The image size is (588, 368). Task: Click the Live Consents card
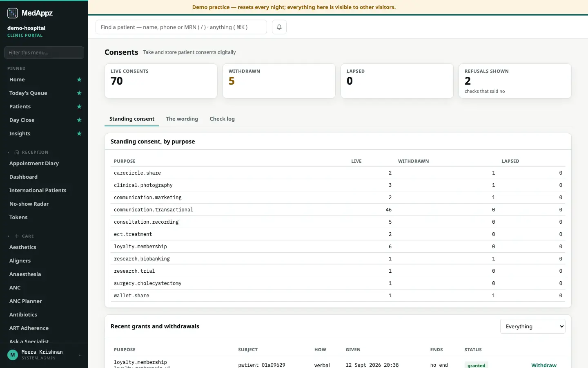click(x=161, y=81)
